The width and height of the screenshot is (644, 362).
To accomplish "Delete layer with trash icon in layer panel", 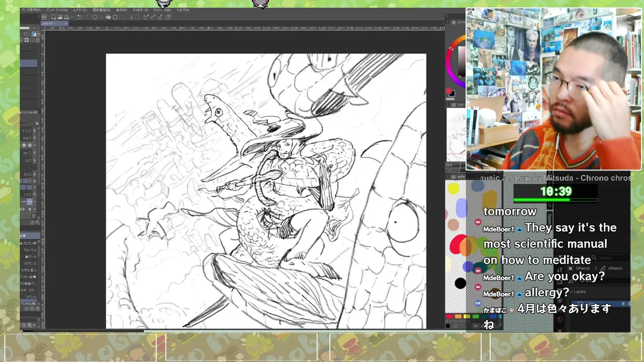I will coord(38,40).
